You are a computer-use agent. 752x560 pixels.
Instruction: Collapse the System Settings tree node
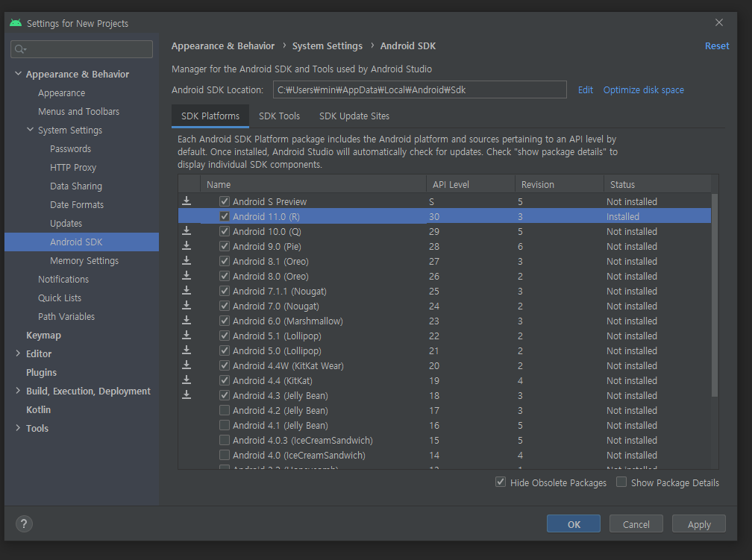[x=30, y=130]
